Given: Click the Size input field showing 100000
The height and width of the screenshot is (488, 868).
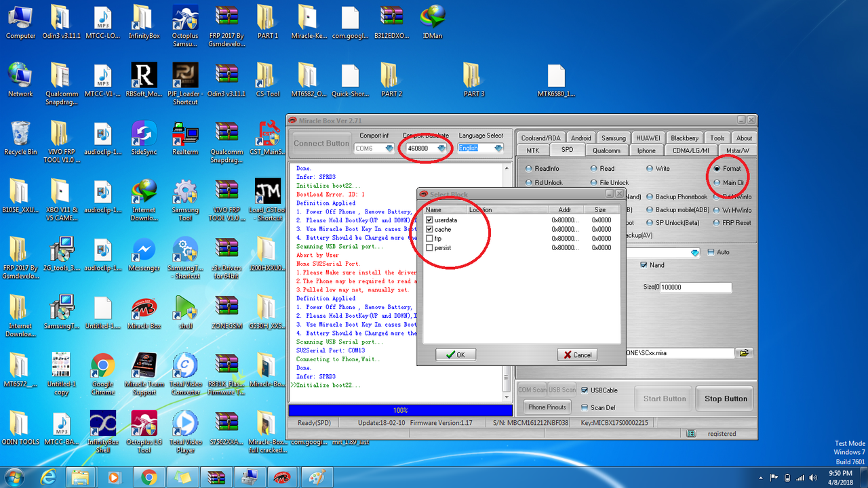Looking at the screenshot, I should [696, 287].
